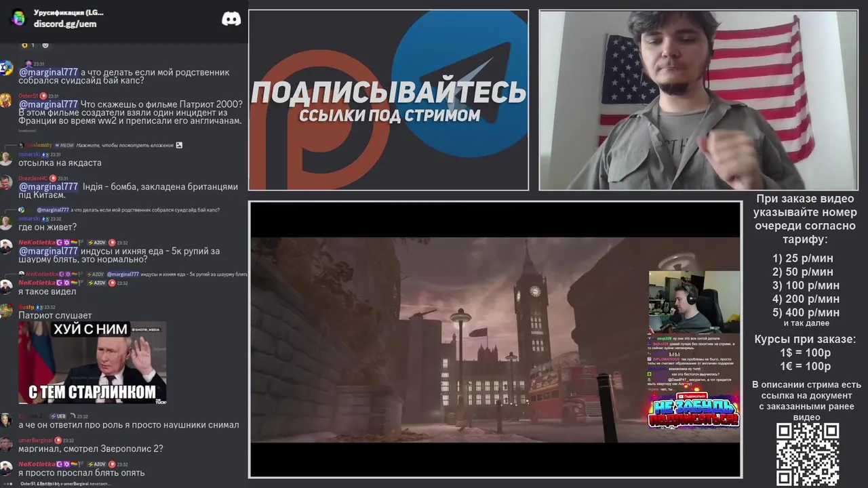The width and height of the screenshot is (868, 488).
Task: Click @marginal777 mention in the Індія message
Action: [x=48, y=186]
